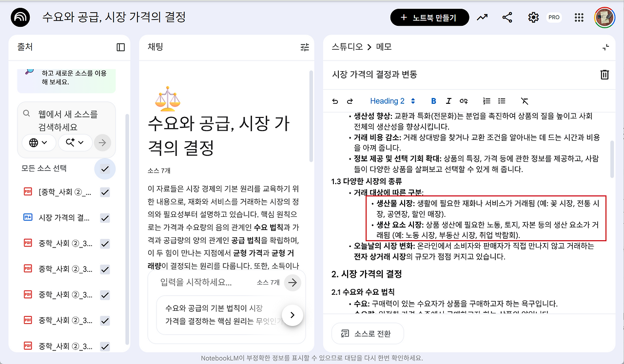Open the Heading 2 style dropdown
This screenshot has height=364, width=624.
click(392, 101)
